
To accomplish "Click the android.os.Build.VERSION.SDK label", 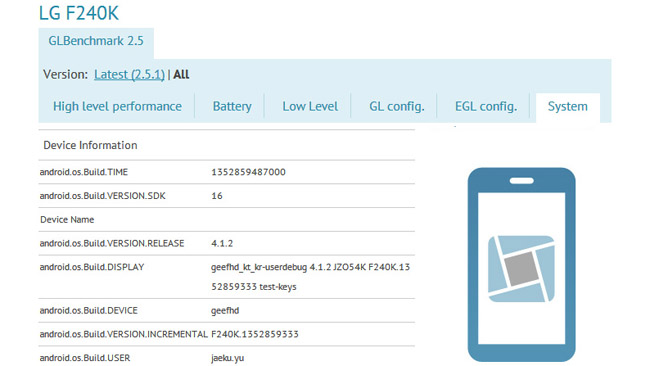I will point(102,196).
